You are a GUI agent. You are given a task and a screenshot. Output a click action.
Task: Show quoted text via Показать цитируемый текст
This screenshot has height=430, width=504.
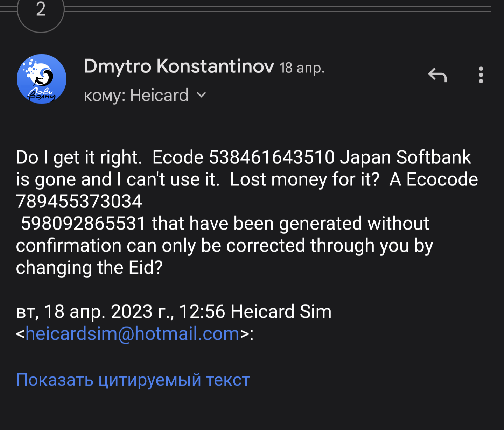pos(133,380)
